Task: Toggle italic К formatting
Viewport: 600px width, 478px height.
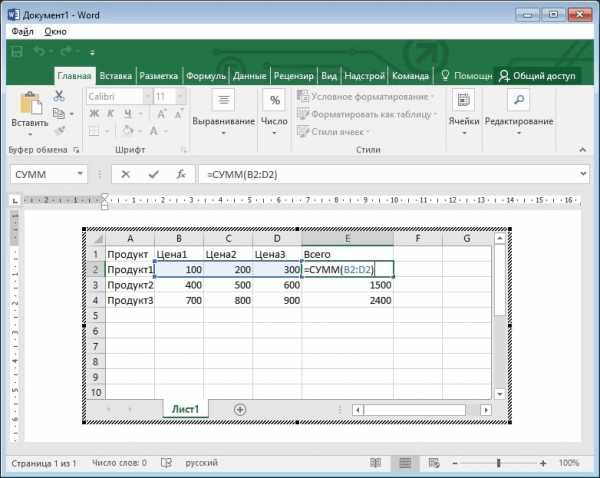Action: [111, 114]
